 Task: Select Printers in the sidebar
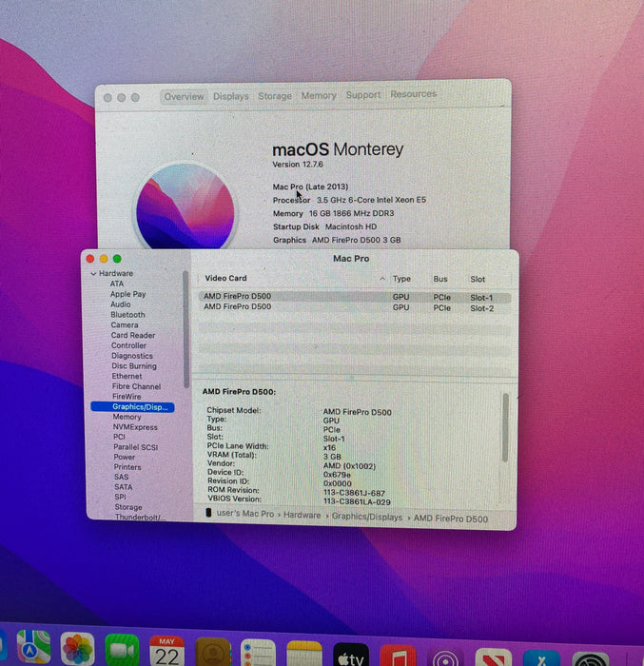[x=127, y=467]
